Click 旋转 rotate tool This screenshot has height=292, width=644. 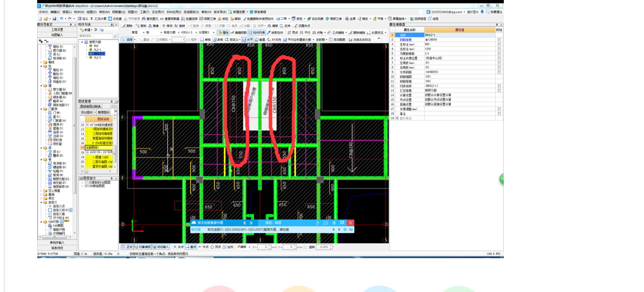pos(180,26)
